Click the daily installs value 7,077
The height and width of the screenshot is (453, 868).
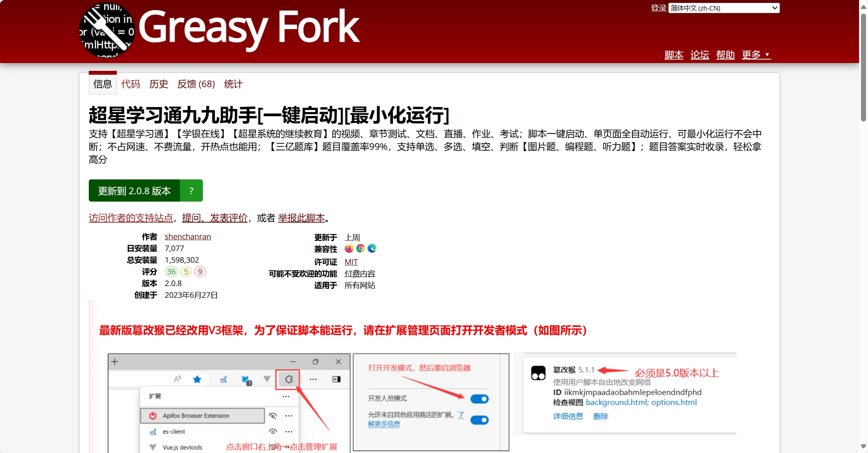tap(174, 248)
